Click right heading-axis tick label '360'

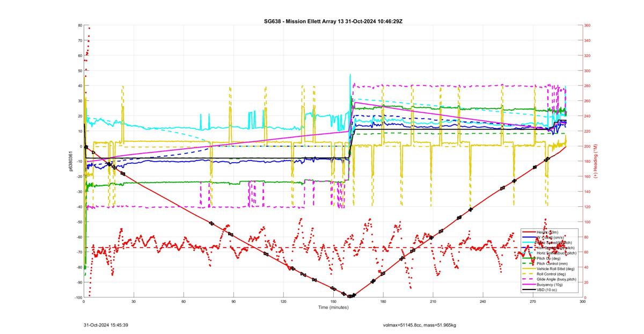coord(588,25)
